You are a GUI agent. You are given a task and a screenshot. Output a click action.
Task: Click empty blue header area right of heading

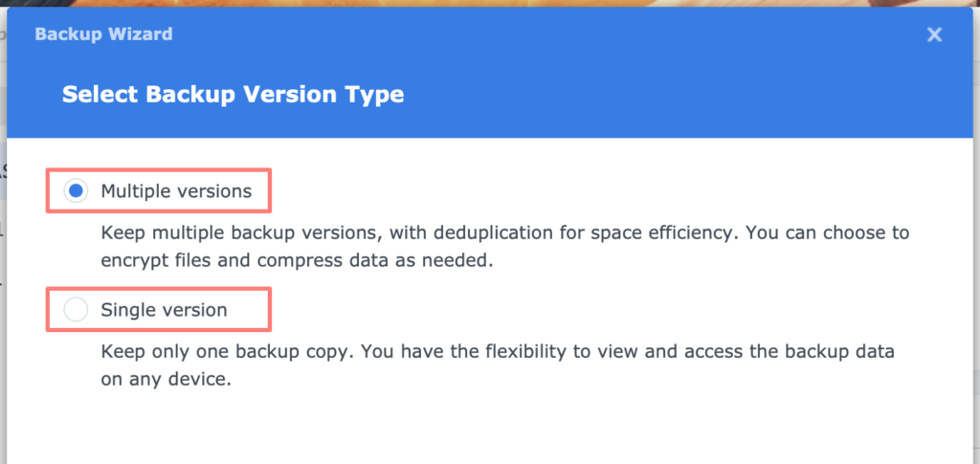670,94
